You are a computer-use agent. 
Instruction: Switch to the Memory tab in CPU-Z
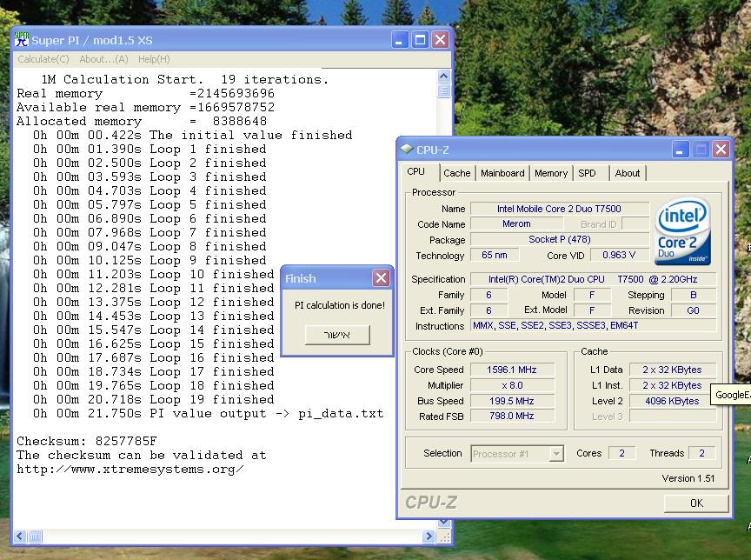551,173
